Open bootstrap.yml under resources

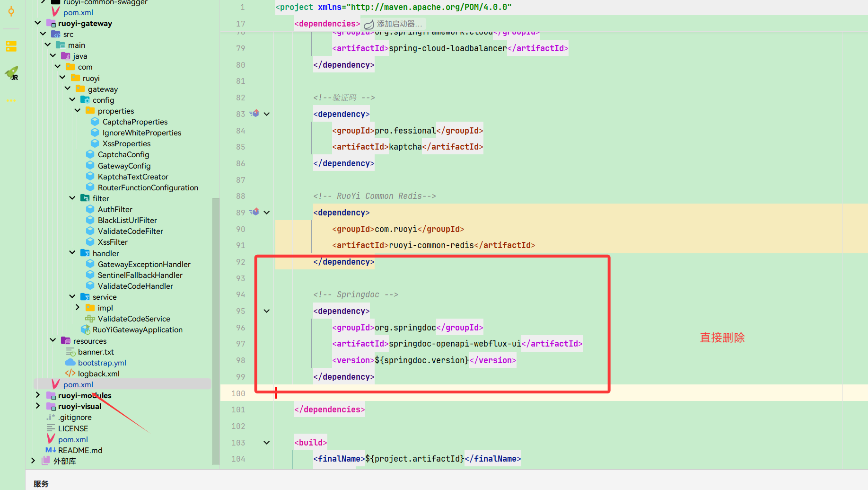point(102,363)
